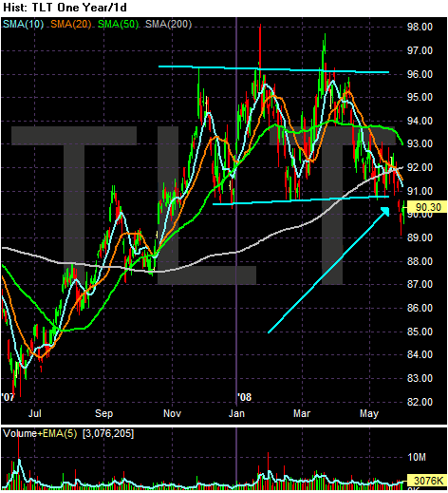This screenshot has width=448, height=493.
Task: Click the SMA(200) legend label
Action: coord(168,24)
